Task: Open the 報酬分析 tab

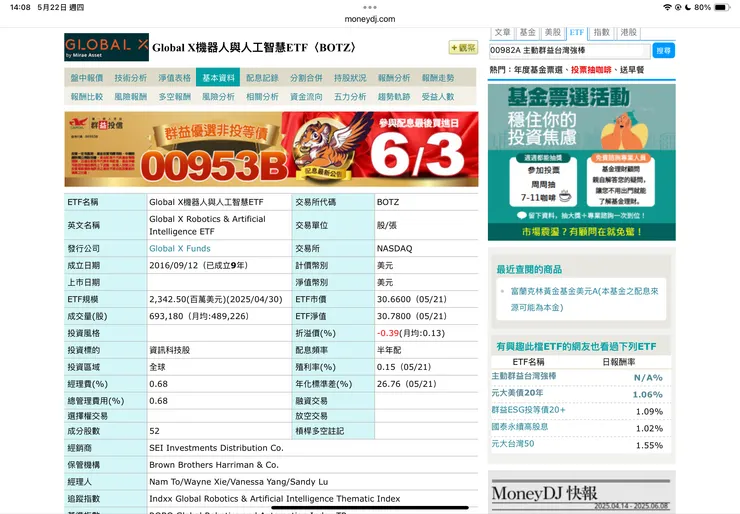Action: pos(394,78)
